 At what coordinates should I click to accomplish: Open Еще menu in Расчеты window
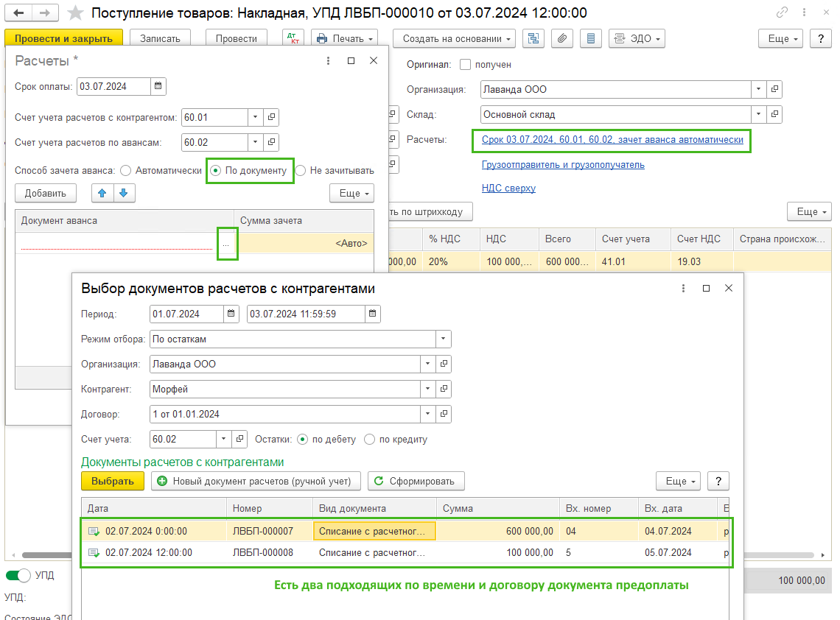tap(351, 193)
